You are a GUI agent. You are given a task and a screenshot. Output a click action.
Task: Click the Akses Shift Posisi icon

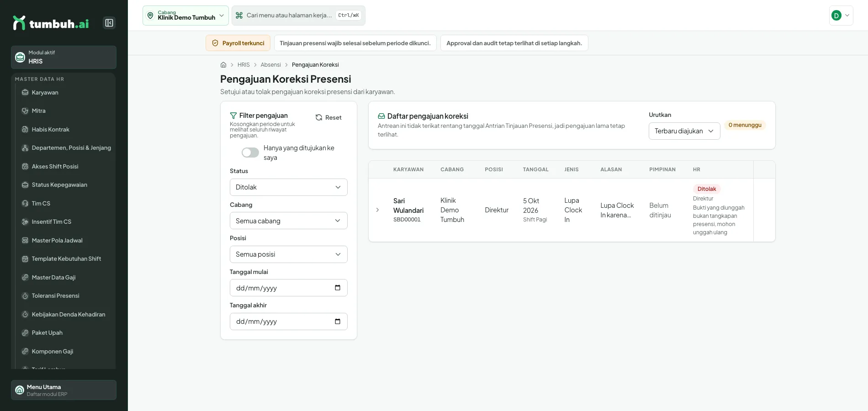pos(25,167)
